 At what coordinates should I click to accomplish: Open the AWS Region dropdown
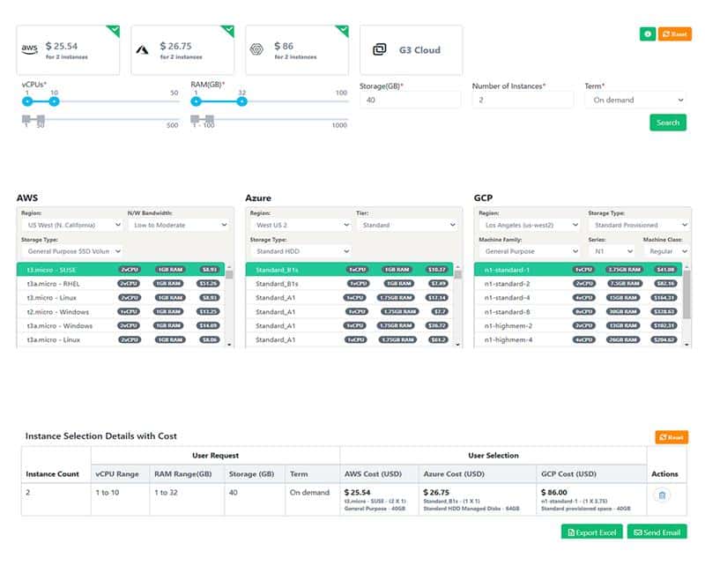tap(70, 226)
